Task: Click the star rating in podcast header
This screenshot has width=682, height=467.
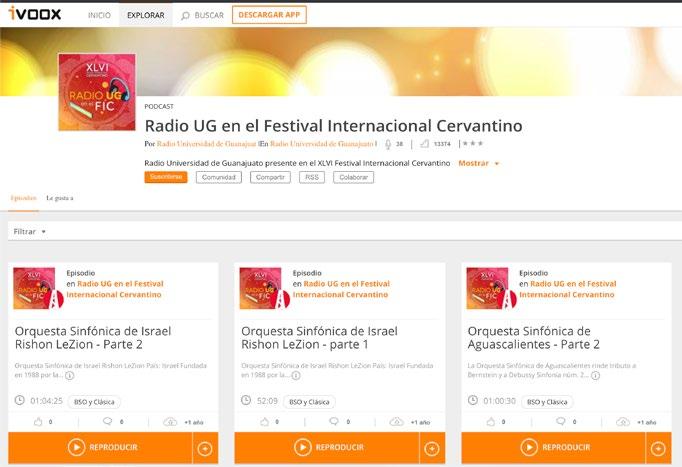Action: click(x=473, y=143)
